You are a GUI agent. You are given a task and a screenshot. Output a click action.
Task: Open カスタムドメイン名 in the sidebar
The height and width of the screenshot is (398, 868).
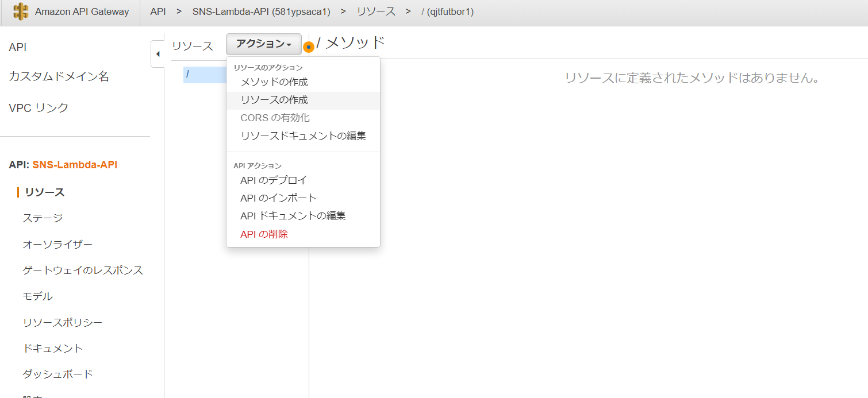(59, 76)
